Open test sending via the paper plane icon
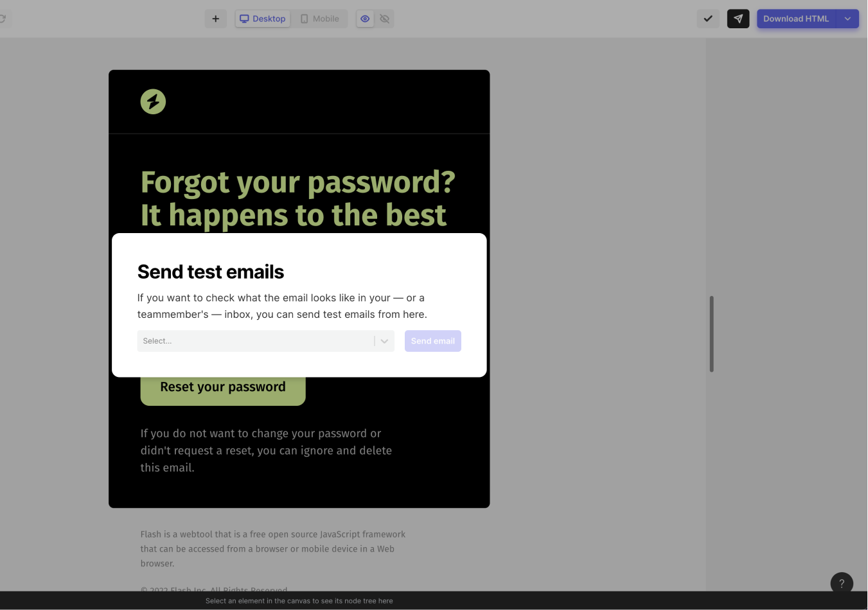Viewport: 868px width, 610px height. pos(738,19)
